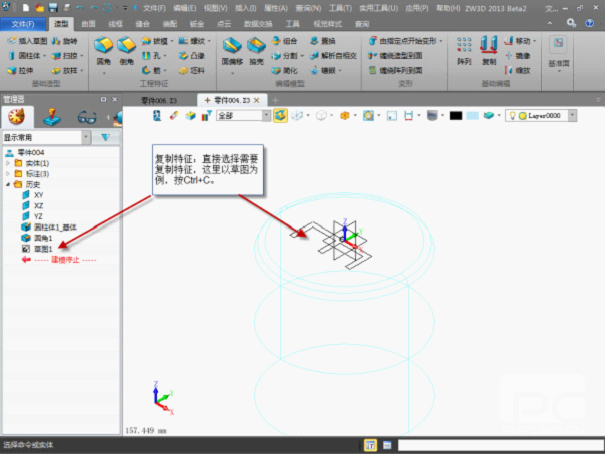Screen dimensions: 605x454
Task: Click the black color swatch in view toolbar
Action: [456, 116]
